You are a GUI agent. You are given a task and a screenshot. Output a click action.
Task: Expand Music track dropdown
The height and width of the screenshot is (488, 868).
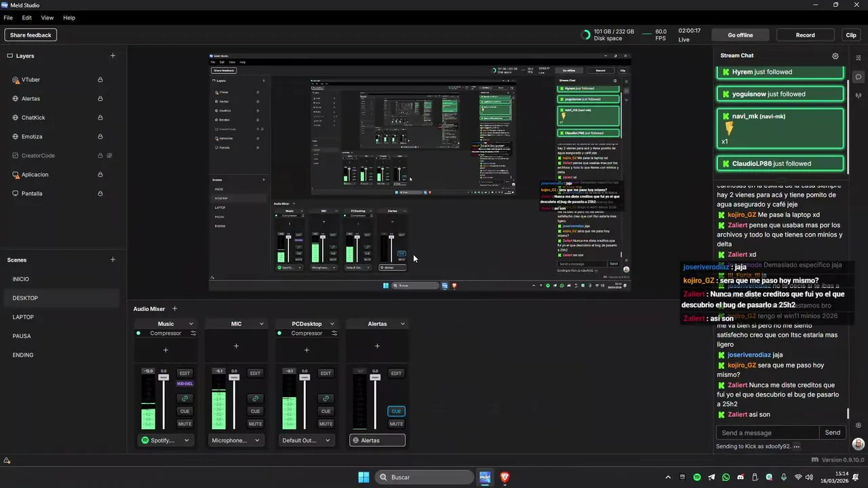191,324
